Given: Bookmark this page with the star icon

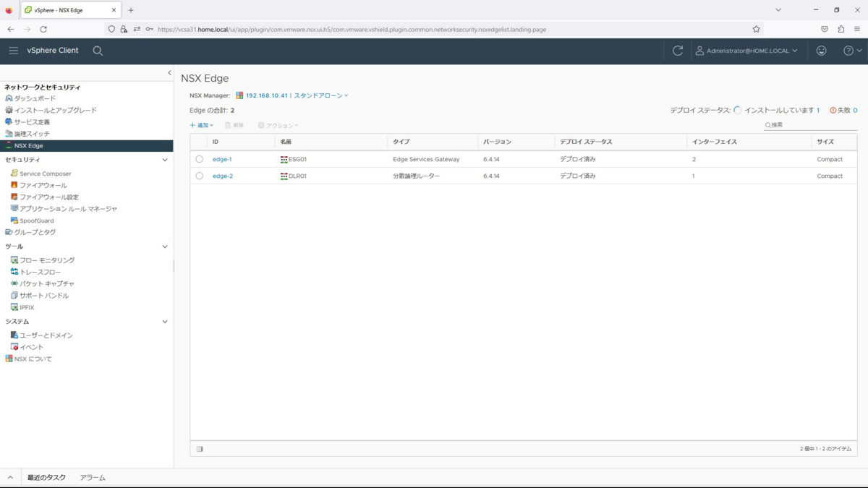Looking at the screenshot, I should click(756, 29).
